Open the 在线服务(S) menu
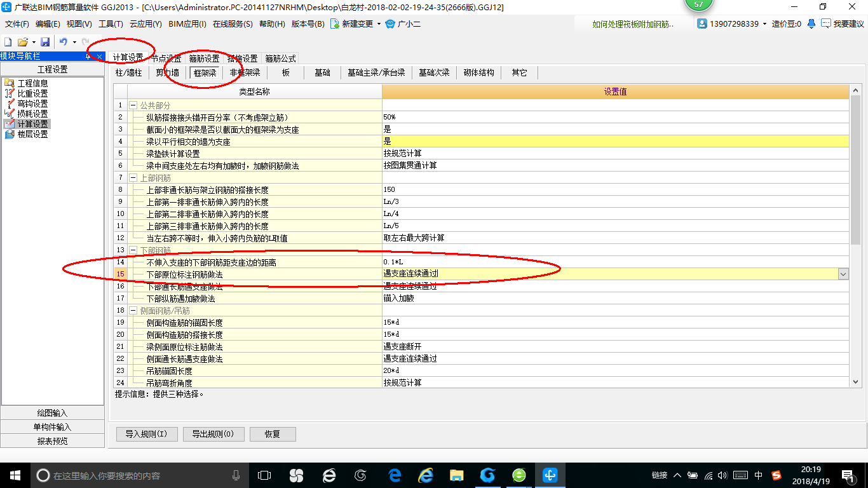Image resolution: width=868 pixels, height=488 pixels. (233, 24)
